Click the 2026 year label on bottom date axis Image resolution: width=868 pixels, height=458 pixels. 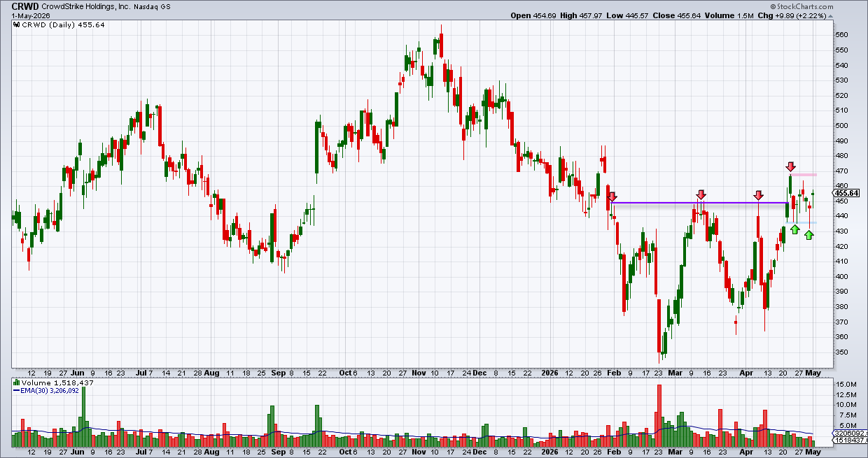coord(552,452)
